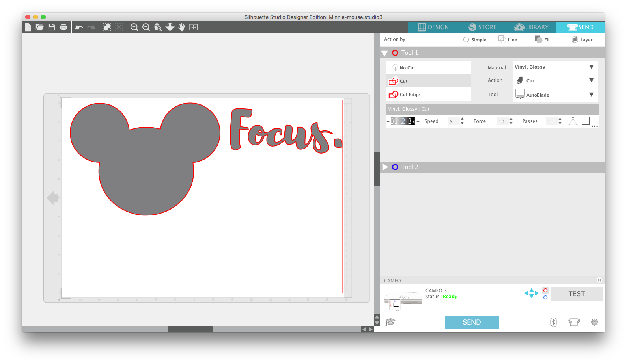Decrease blade depth with left arrow

(x=388, y=121)
